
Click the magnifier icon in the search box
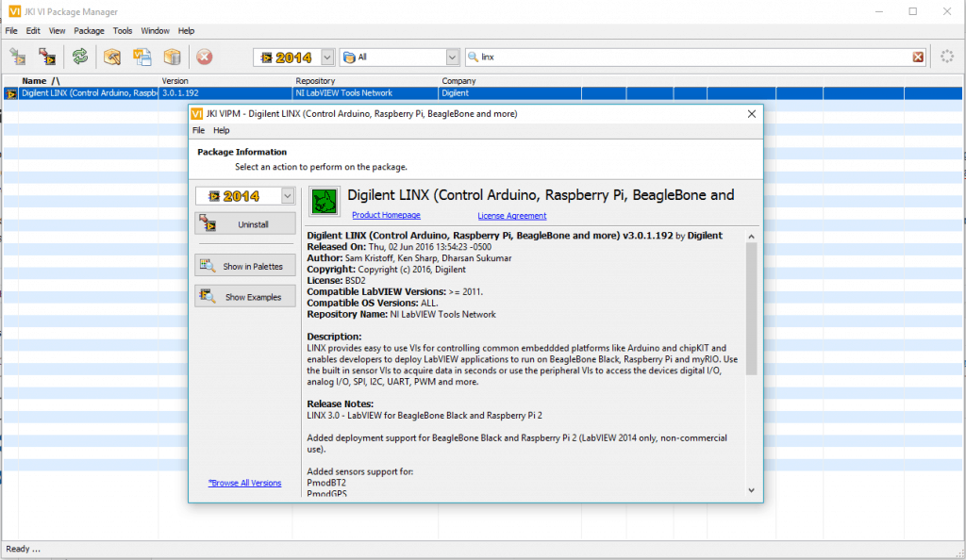pos(471,57)
